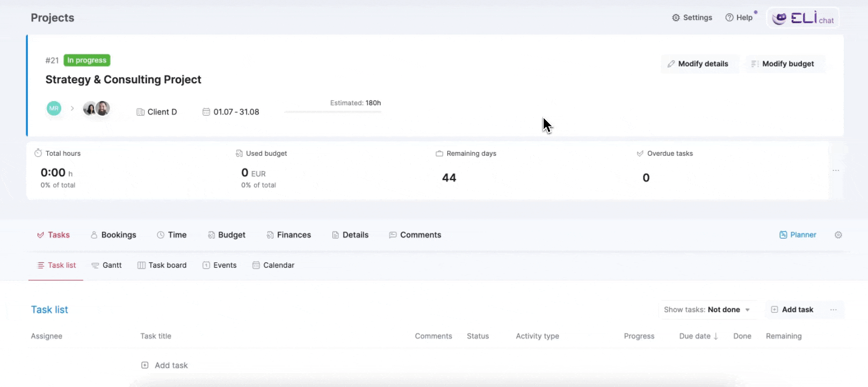Click the Strategy & Consulting Project title
The image size is (868, 387).
pyautogui.click(x=124, y=80)
